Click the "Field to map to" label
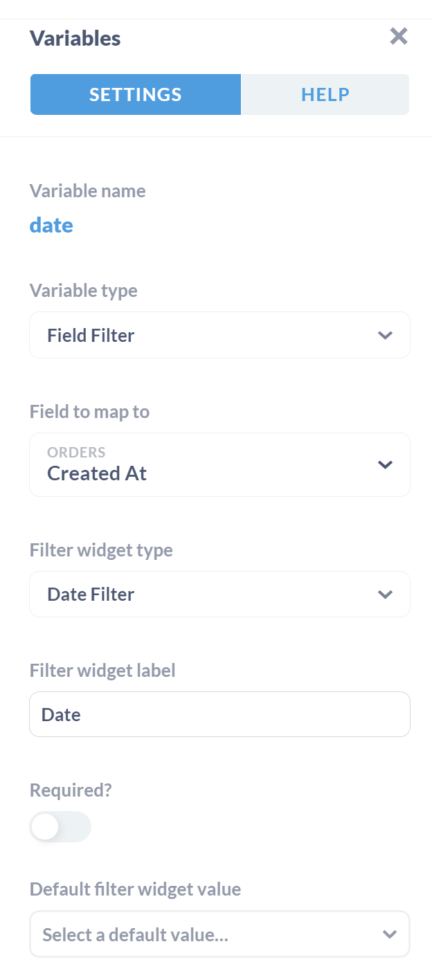 89,412
